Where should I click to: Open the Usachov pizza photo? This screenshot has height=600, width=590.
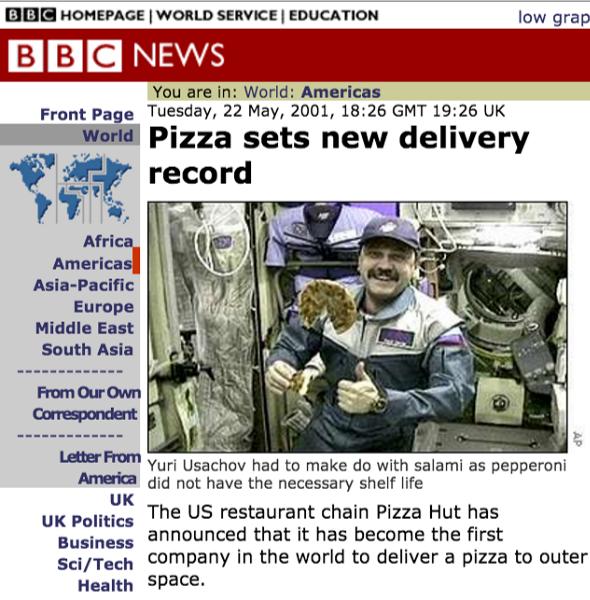pos(357,327)
